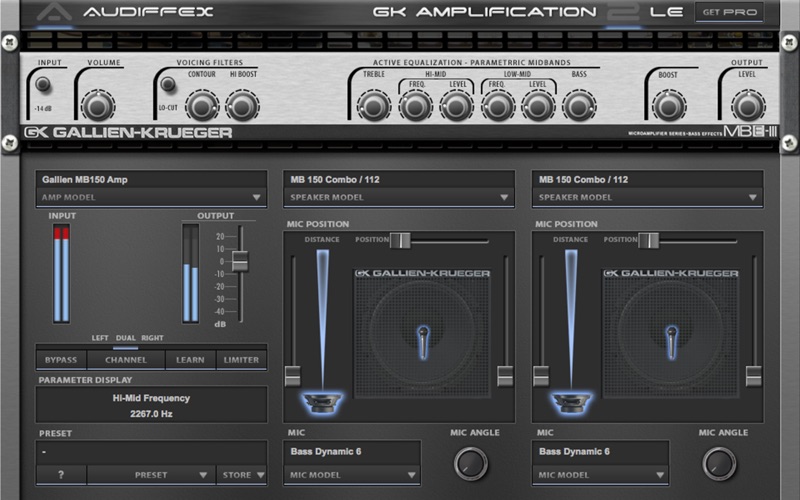Click the Output level meter

tap(191, 273)
